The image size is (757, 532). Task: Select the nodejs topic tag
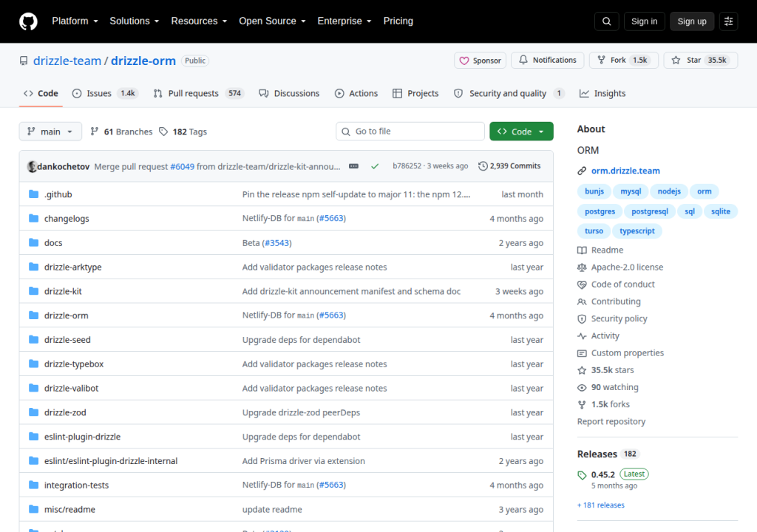coord(668,191)
